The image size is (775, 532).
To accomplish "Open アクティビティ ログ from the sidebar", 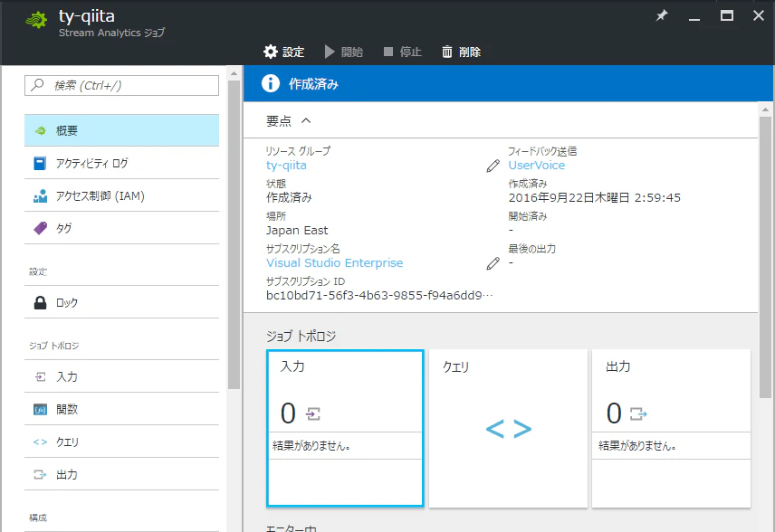I will coord(121,163).
